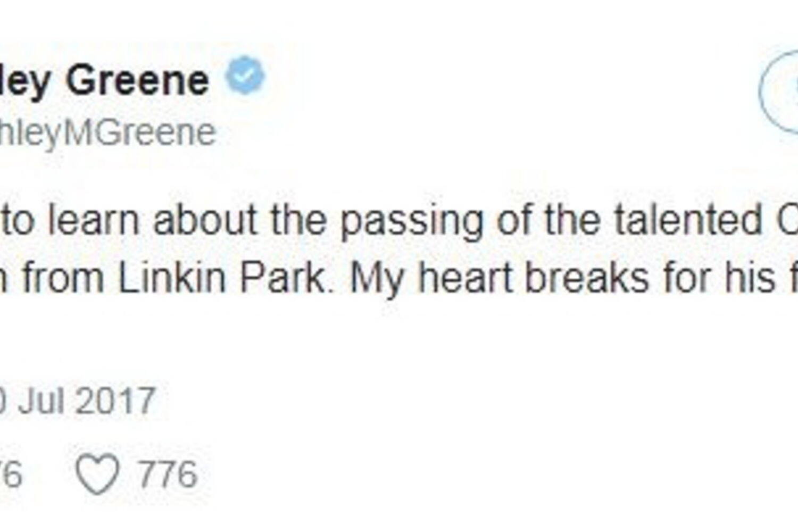Click the retweet count ending in 6

coord(11,474)
